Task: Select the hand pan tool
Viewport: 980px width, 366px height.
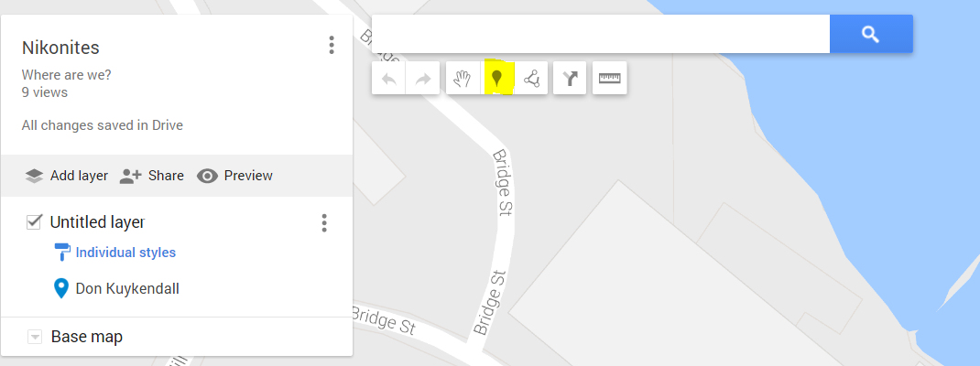Action: (463, 78)
